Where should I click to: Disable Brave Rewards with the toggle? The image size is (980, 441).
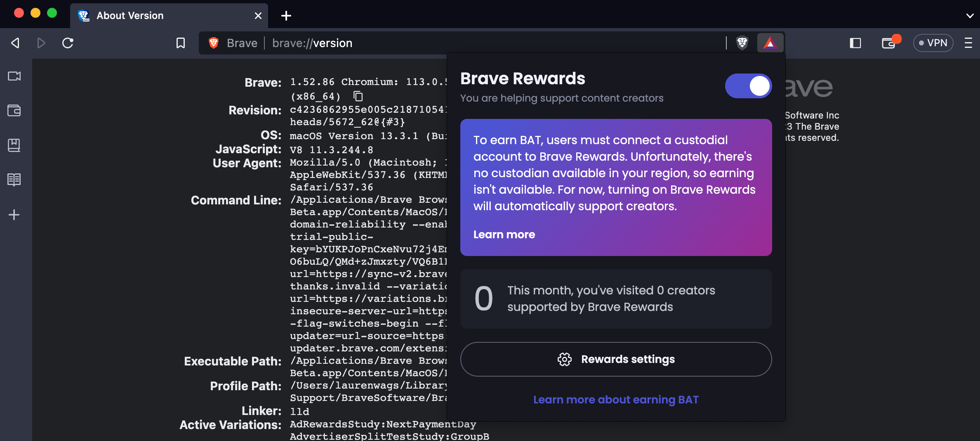coord(748,86)
